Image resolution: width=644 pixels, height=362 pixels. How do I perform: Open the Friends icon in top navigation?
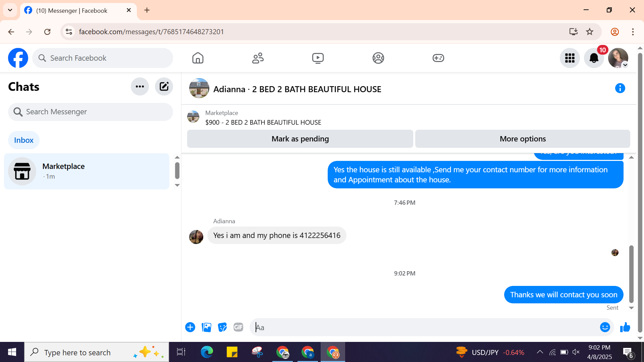pos(258,58)
